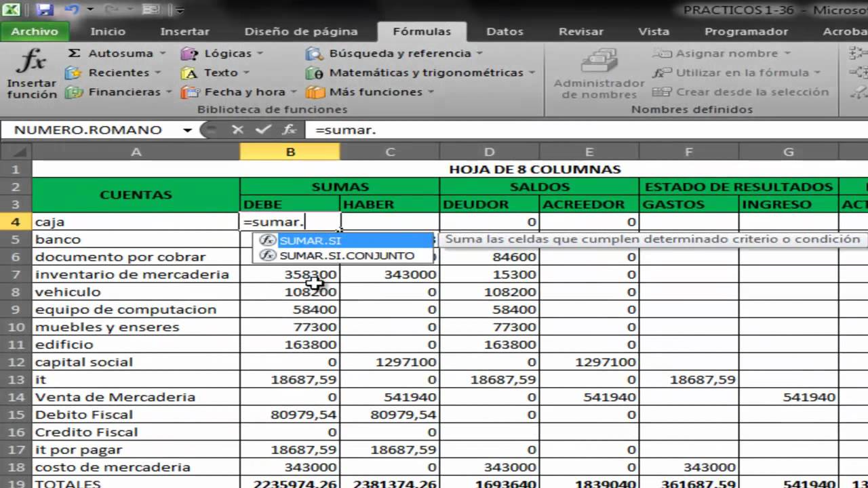The image size is (868, 488).
Task: Open the Financieras functions icon
Action: (x=74, y=92)
